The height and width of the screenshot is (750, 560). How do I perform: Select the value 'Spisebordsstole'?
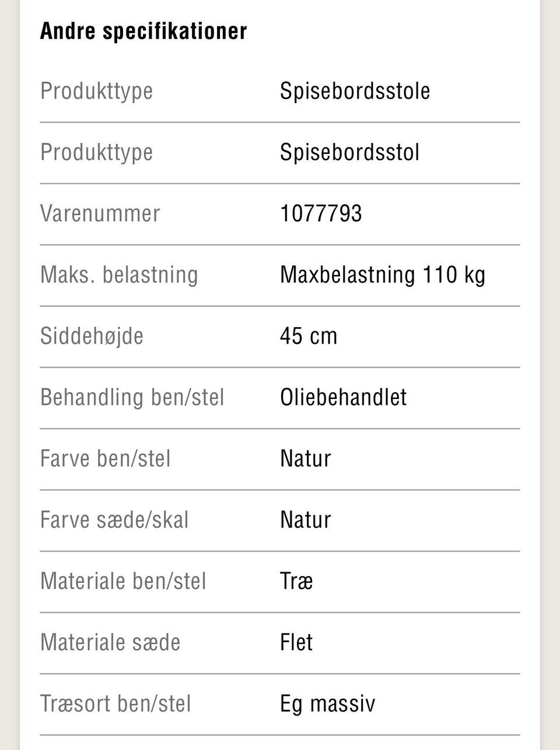click(x=355, y=91)
